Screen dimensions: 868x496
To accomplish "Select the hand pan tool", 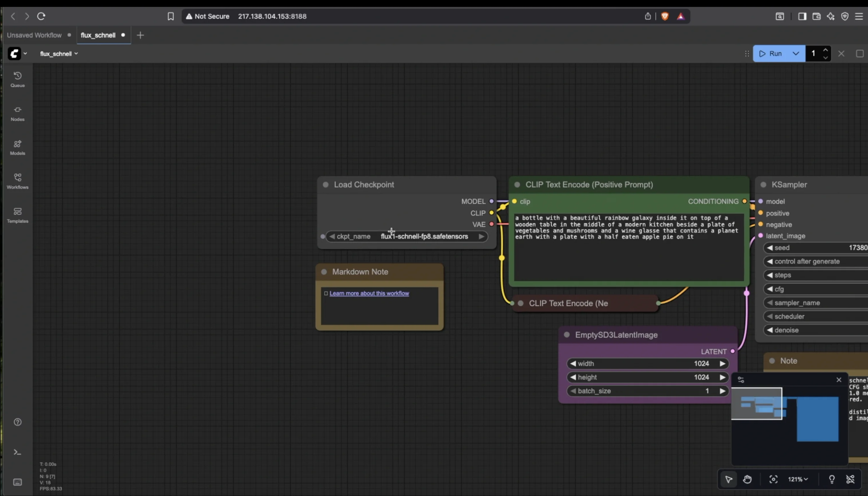I will click(x=747, y=479).
